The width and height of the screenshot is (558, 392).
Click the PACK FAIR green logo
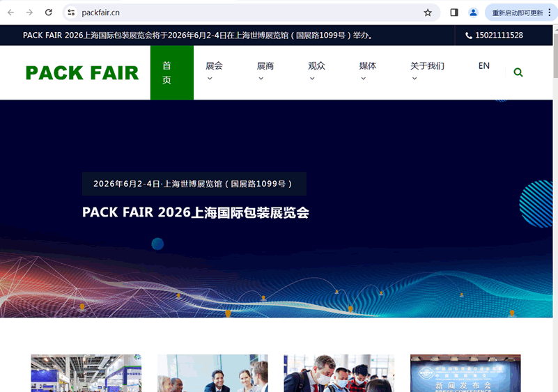click(x=82, y=73)
